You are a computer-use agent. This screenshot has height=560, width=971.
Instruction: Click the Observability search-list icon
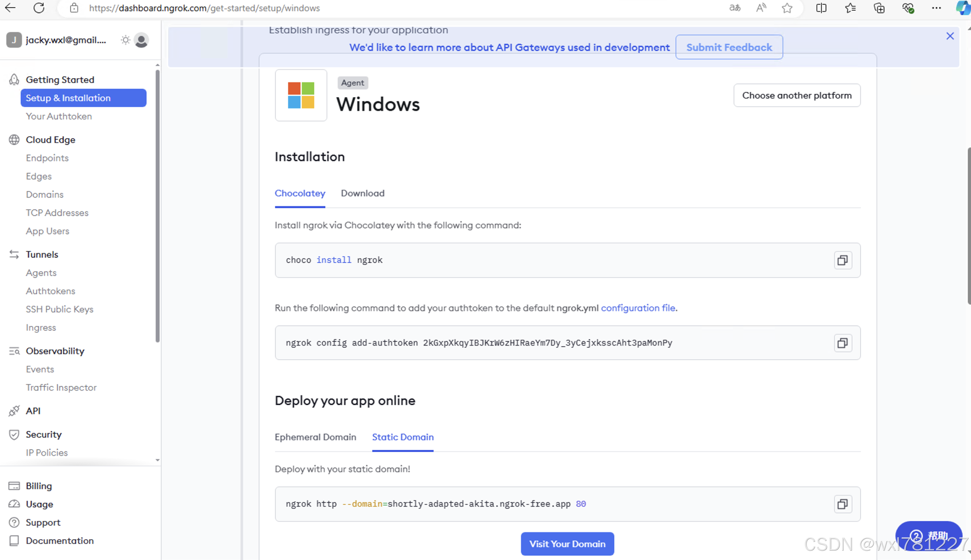coord(14,351)
